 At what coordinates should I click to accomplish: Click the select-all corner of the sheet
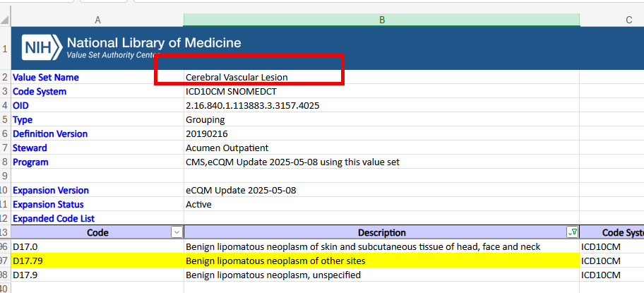[x=5, y=20]
